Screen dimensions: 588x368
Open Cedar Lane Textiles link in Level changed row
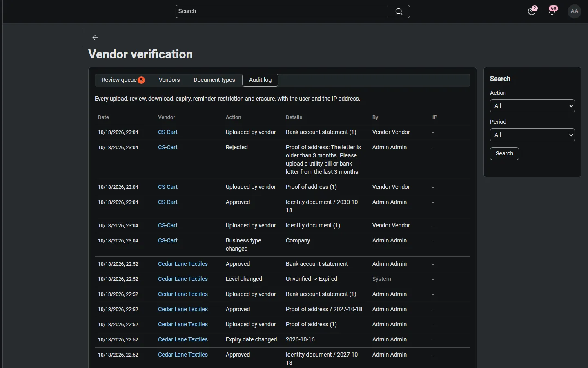point(183,279)
